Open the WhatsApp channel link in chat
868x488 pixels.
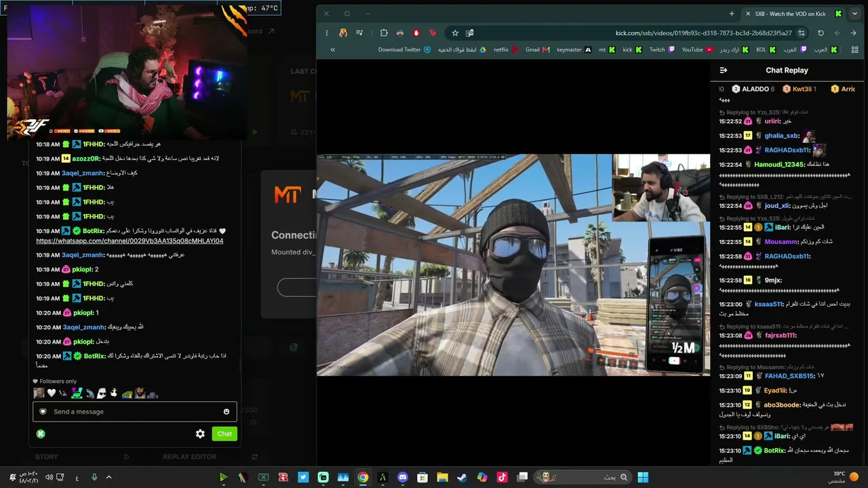[130, 241]
